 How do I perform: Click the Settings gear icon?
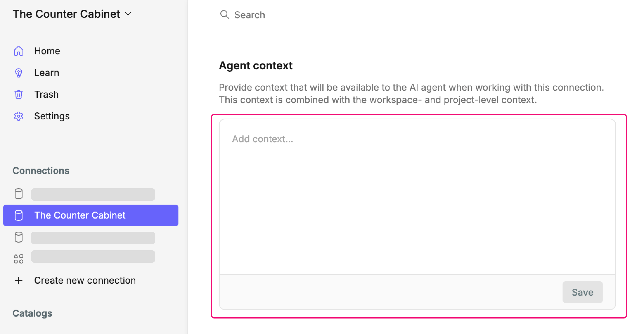[x=18, y=116]
